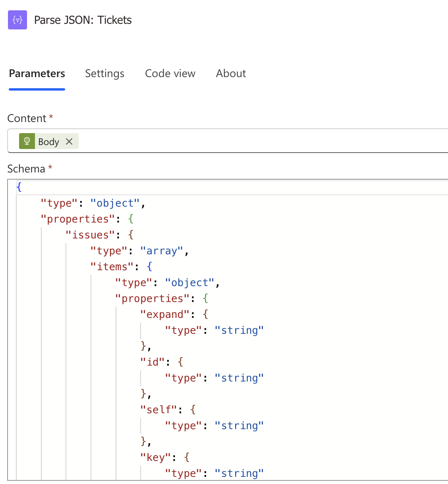Open the About tab

[231, 74]
